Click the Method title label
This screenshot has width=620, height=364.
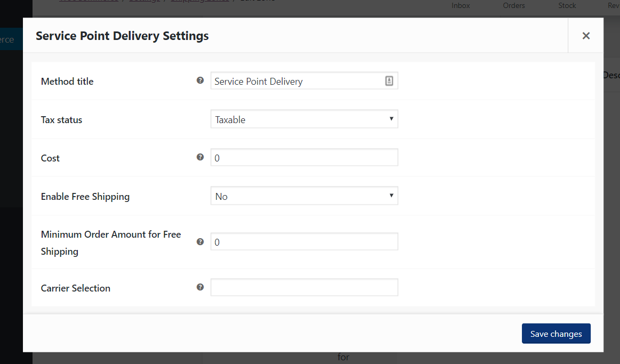click(x=67, y=82)
